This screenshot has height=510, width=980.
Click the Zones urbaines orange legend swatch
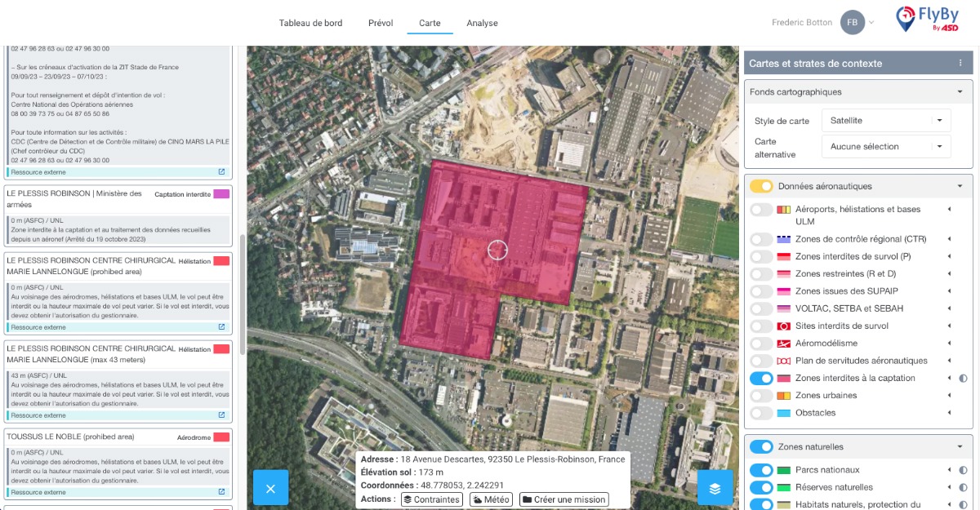783,396
